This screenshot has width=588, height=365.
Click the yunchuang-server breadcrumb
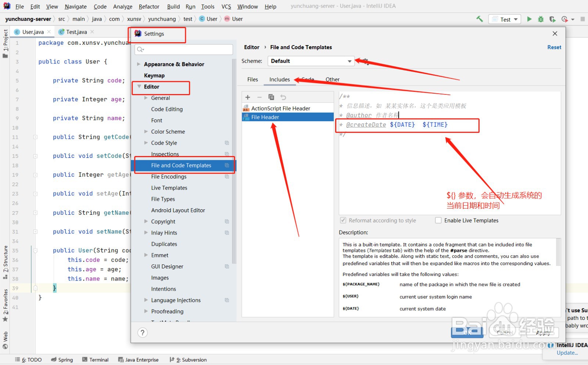(28, 19)
